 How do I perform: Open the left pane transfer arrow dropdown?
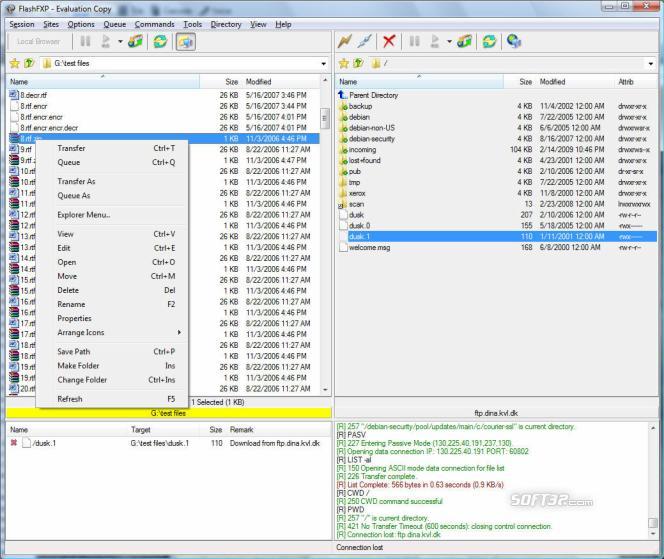(x=120, y=42)
